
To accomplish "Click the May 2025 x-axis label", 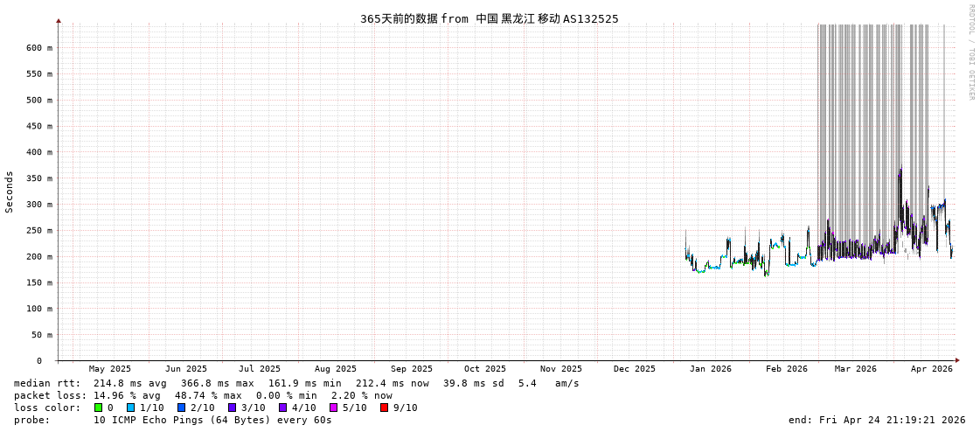I will coord(110,369).
